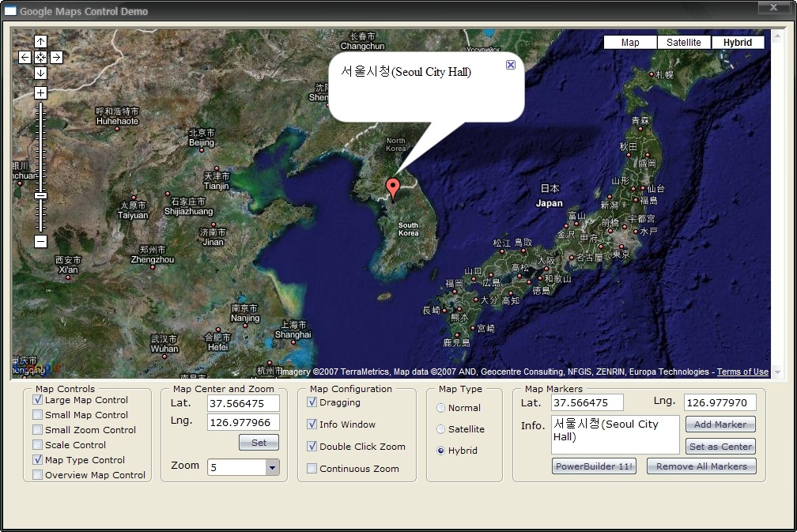Click the Set button for map center
This screenshot has height=532, width=797.
tap(259, 443)
